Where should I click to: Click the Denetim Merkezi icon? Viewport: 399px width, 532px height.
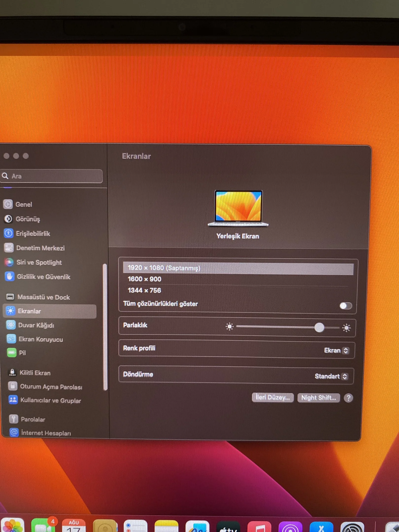pos(9,248)
